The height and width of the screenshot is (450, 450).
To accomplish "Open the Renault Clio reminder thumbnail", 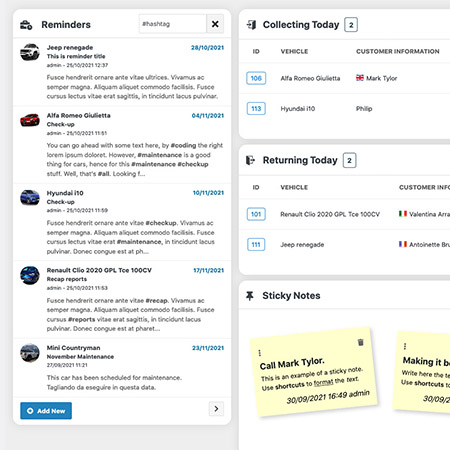I will pyautogui.click(x=30, y=275).
